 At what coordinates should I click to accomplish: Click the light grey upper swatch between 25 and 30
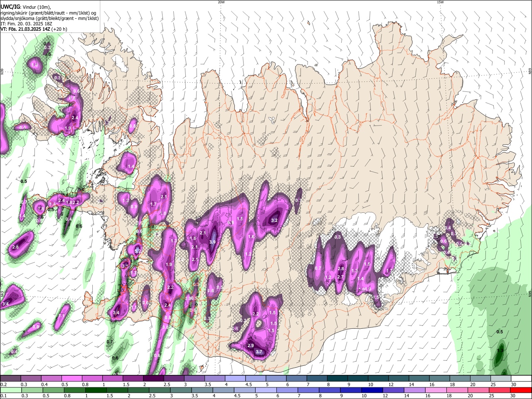(500, 379)
